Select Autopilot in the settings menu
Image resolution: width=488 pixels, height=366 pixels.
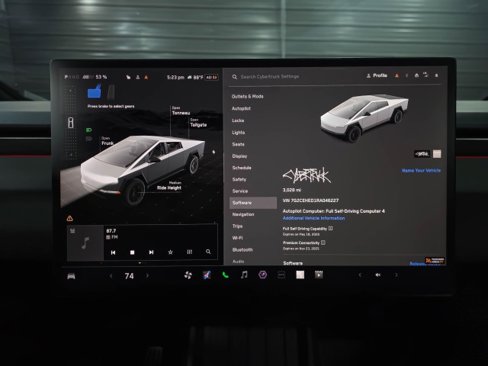tap(241, 109)
